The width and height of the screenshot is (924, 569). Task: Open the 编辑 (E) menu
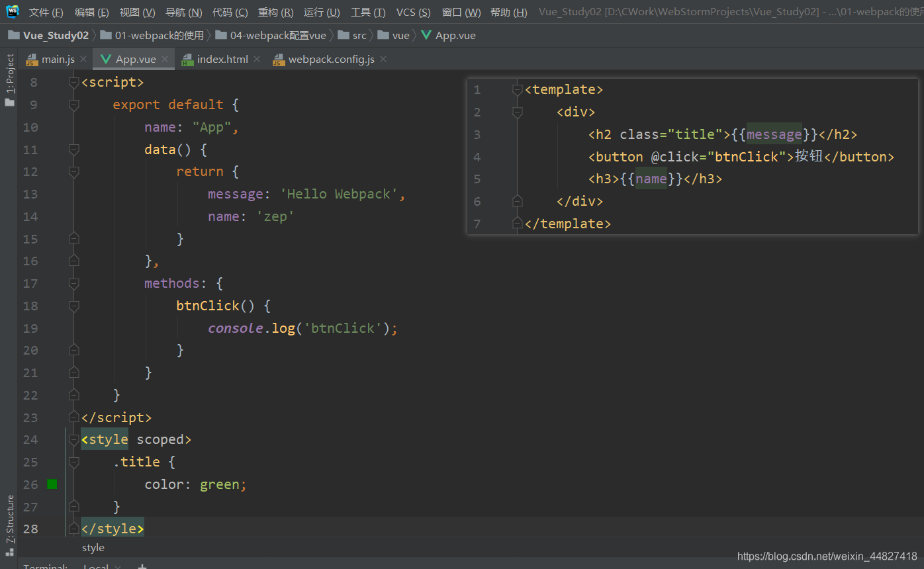[92, 13]
